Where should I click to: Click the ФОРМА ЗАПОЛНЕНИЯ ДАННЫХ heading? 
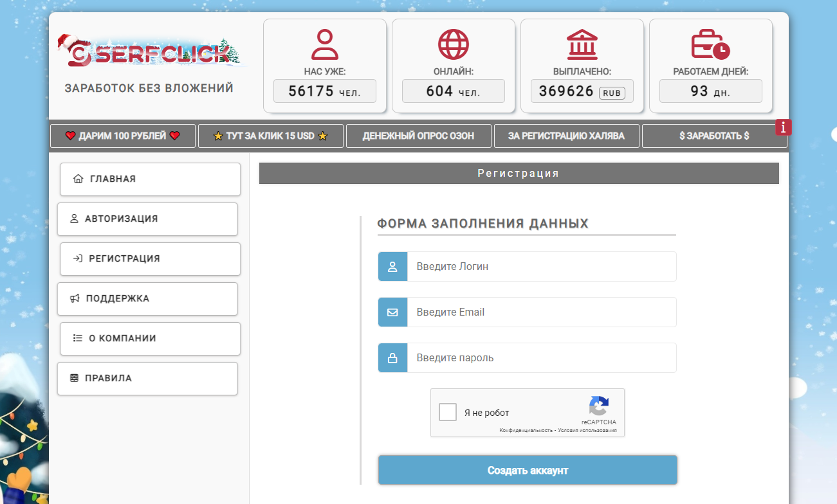click(483, 224)
